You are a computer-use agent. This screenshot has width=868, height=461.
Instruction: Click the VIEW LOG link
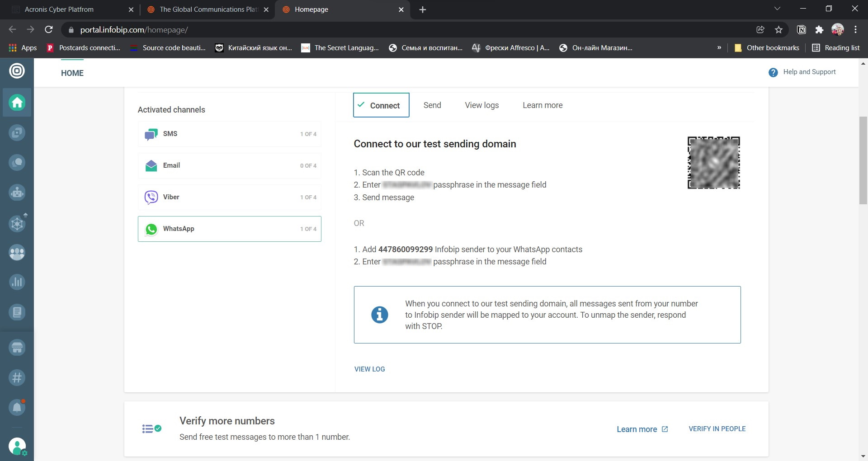[x=369, y=369]
